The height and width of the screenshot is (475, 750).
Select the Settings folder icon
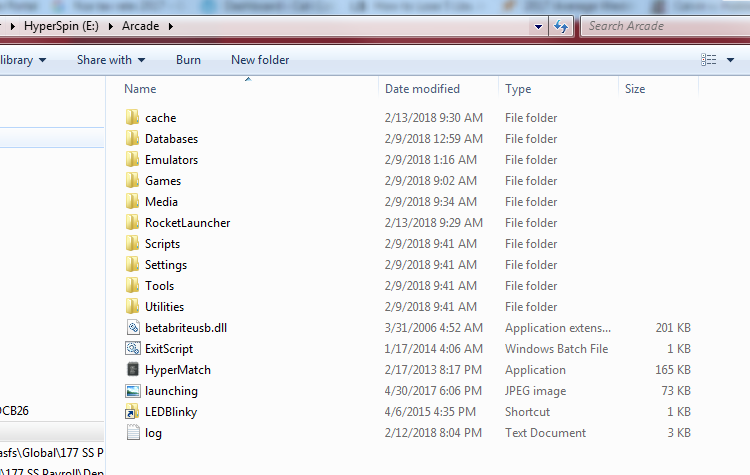point(132,265)
